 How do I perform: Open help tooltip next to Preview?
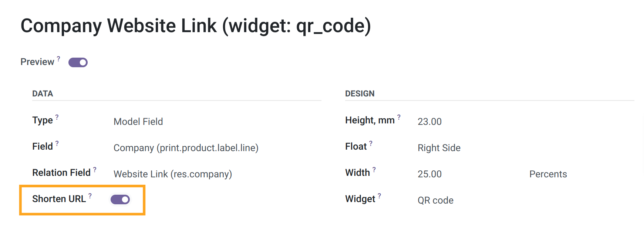pyautogui.click(x=58, y=58)
